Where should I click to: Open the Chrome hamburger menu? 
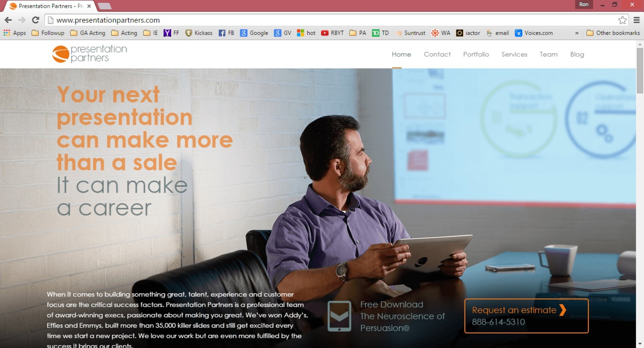click(637, 20)
